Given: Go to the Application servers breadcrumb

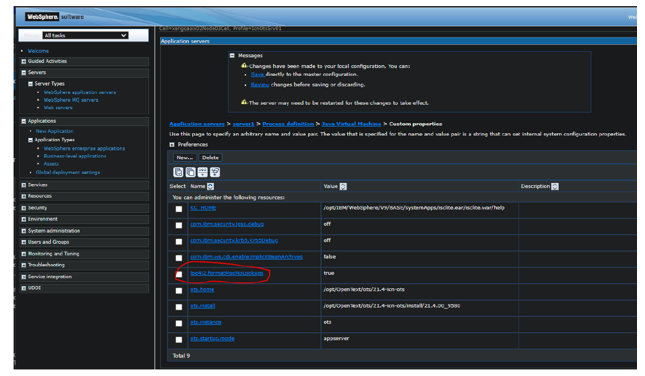Looking at the screenshot, I should (x=197, y=124).
